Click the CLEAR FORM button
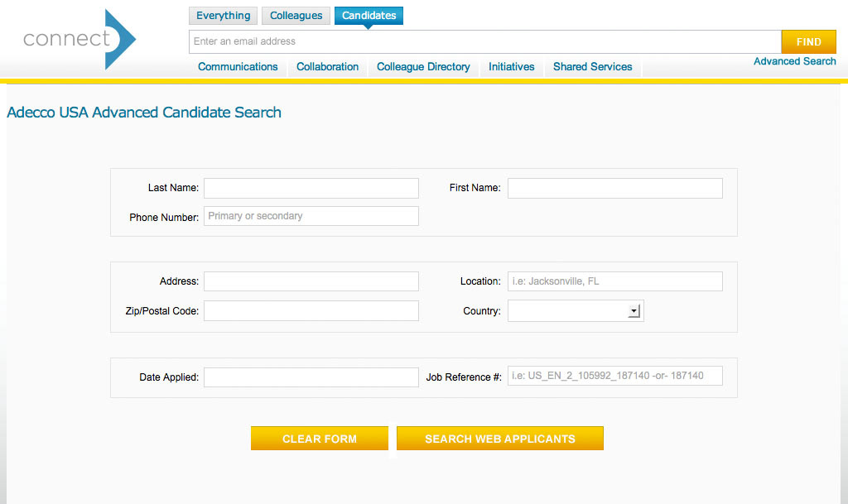The width and height of the screenshot is (848, 504). (319, 438)
